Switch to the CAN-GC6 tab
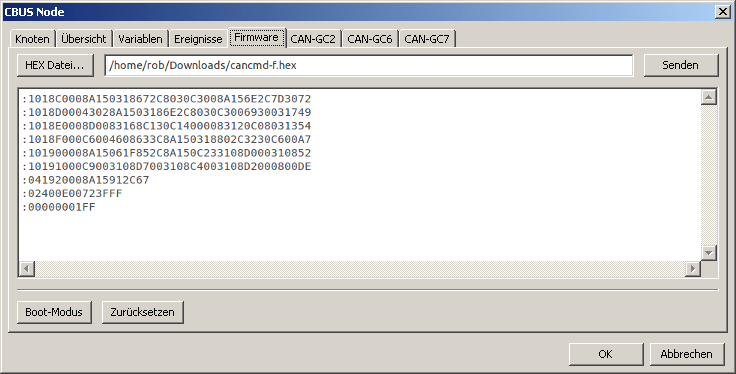 click(370, 38)
